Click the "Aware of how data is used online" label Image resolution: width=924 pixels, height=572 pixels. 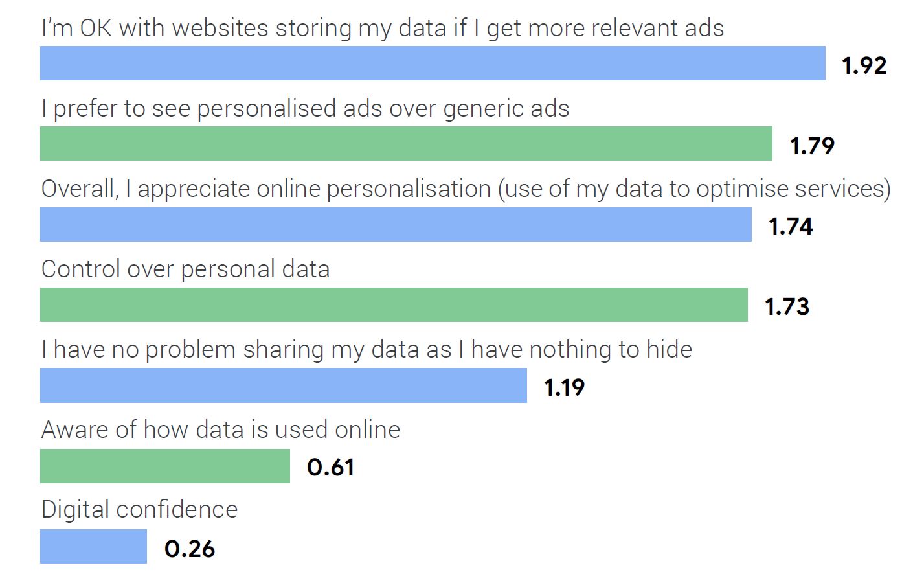(221, 429)
